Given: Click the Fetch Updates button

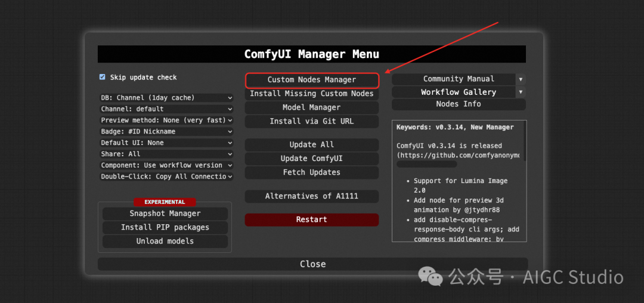Looking at the screenshot, I should (x=312, y=172).
